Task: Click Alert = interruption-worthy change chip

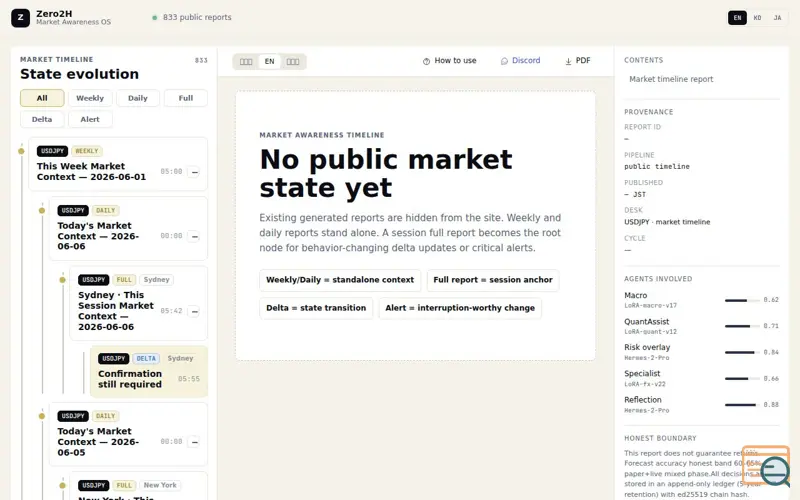Action: click(460, 308)
